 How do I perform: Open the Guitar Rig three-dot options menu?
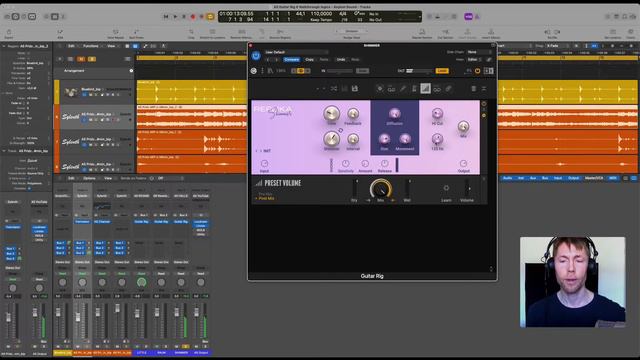pos(262,71)
